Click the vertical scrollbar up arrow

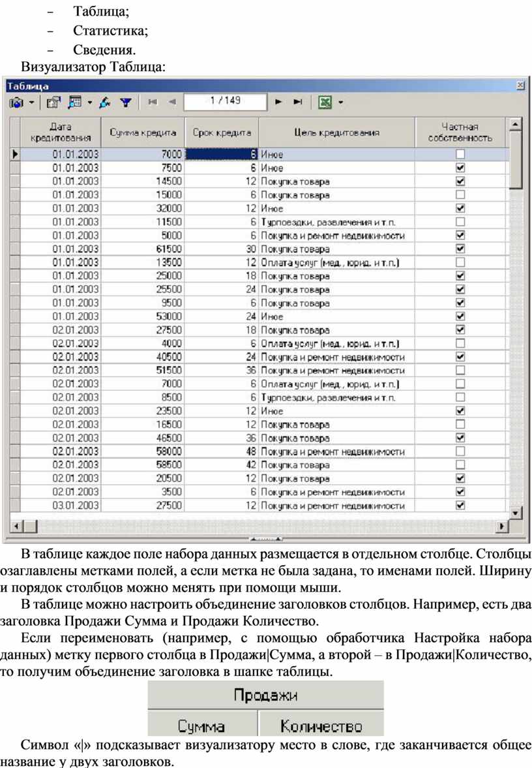pyautogui.click(x=515, y=124)
